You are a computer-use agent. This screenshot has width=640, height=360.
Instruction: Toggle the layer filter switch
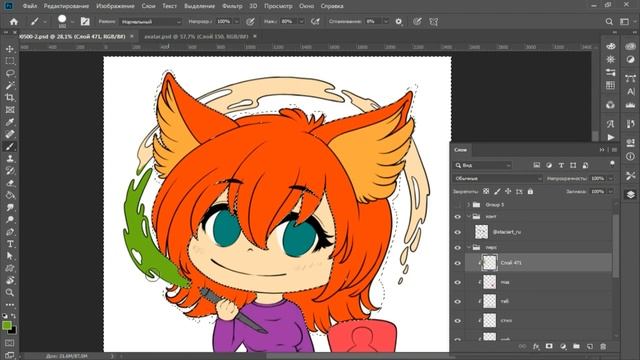point(612,164)
